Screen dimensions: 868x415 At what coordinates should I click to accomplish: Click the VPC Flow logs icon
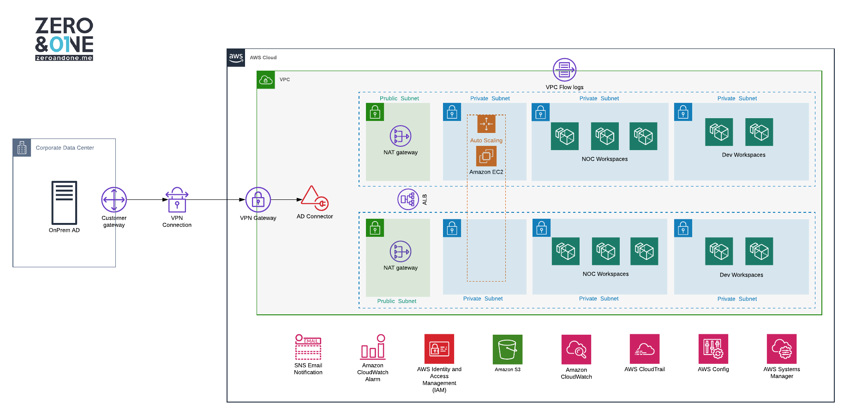coord(564,70)
